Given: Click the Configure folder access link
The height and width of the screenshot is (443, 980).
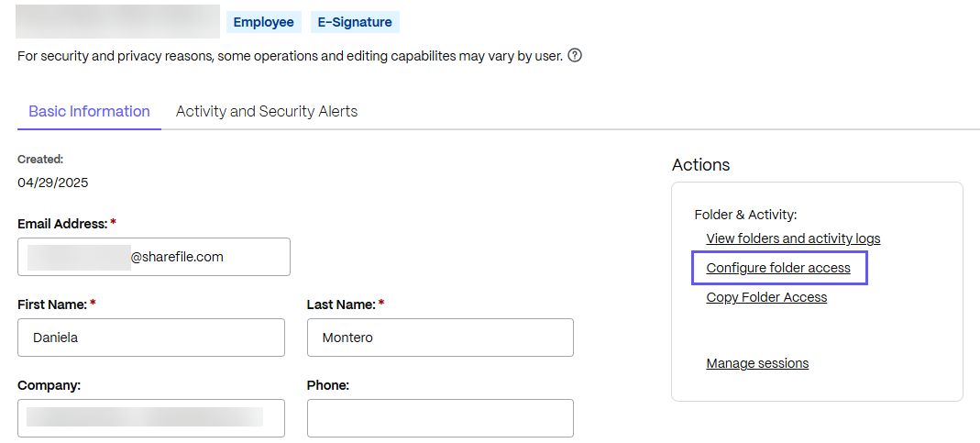Looking at the screenshot, I should 778,269.
